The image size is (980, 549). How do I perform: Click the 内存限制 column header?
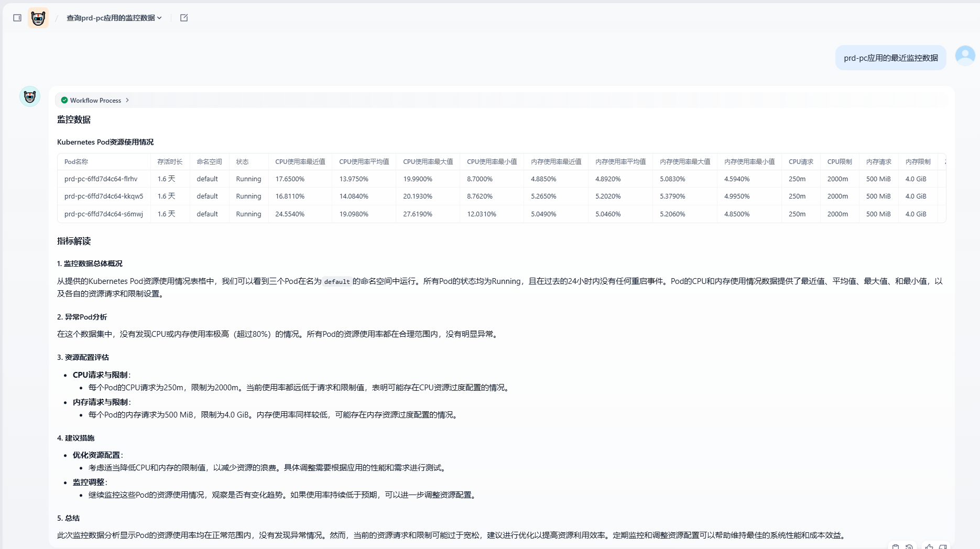tap(918, 162)
